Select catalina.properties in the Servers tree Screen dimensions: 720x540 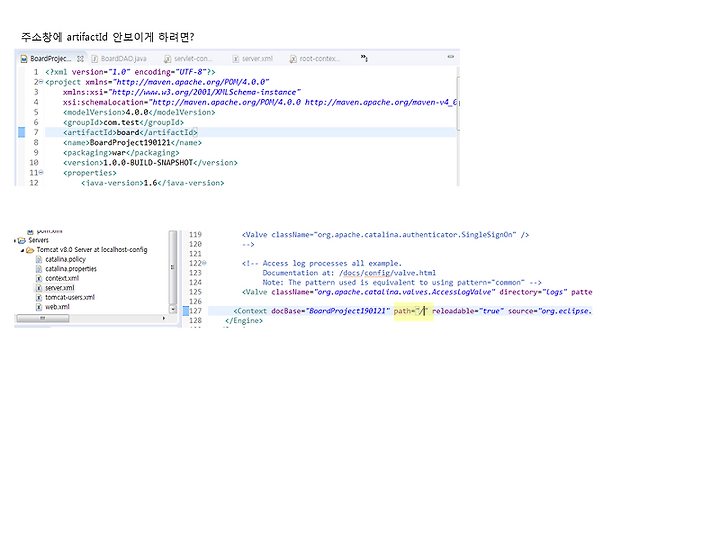click(x=71, y=269)
